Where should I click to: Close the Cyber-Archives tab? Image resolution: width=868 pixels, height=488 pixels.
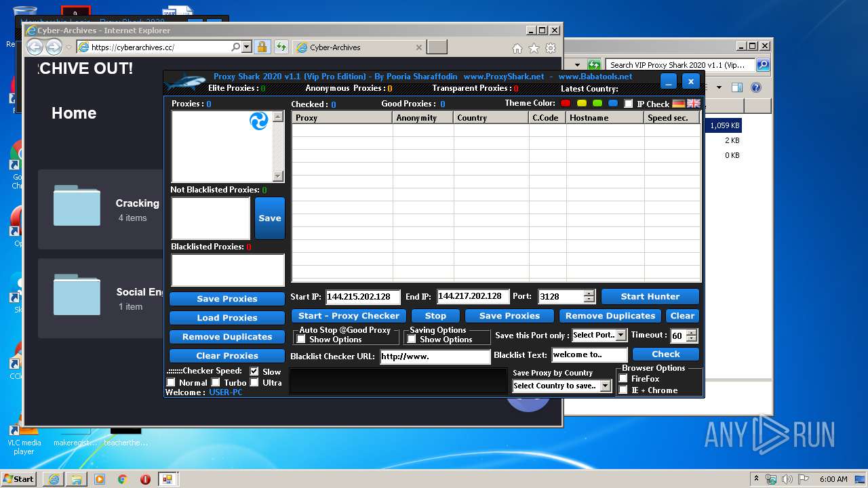[418, 47]
